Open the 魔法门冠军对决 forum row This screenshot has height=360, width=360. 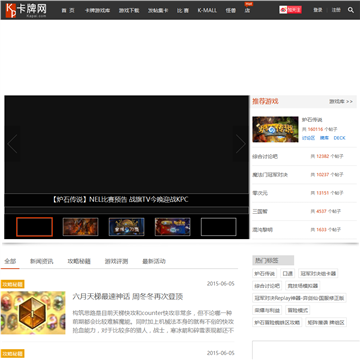click(304, 175)
